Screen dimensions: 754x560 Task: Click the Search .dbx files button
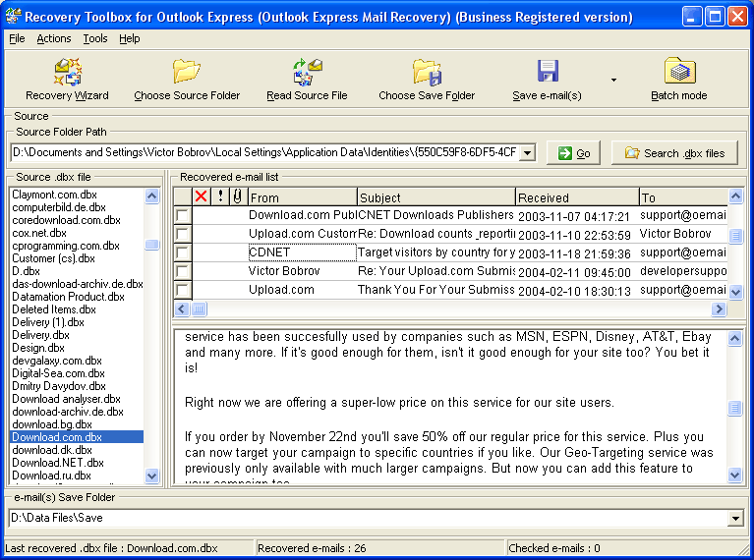pyautogui.click(x=674, y=153)
